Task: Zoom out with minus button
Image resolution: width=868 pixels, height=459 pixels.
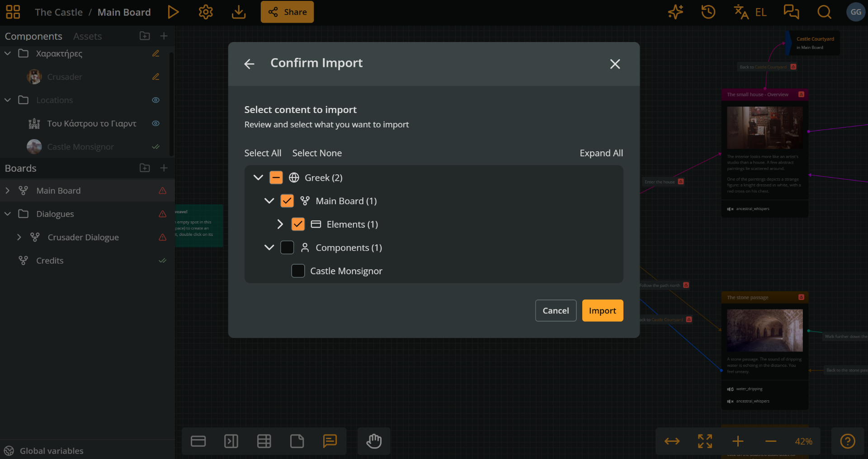Action: click(x=771, y=441)
